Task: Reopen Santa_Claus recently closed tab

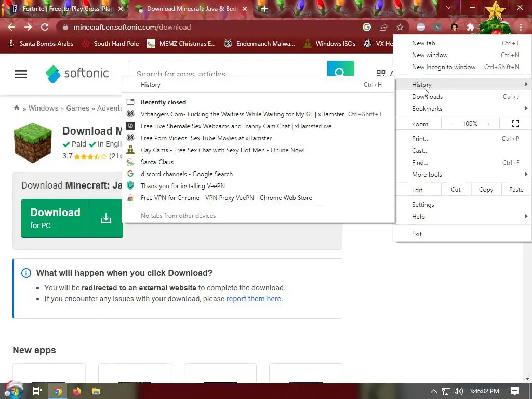Action: pos(259,162)
